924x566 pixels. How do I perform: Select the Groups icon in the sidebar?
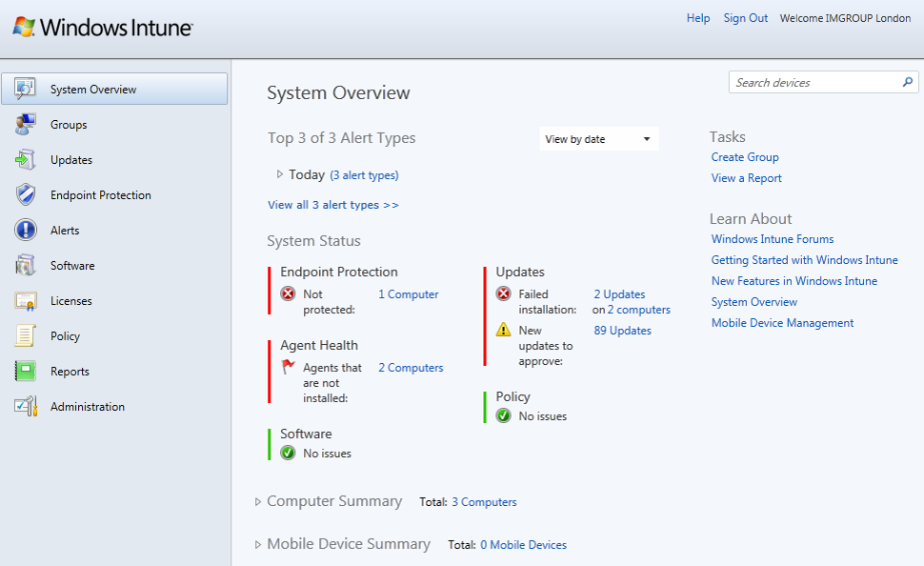tap(26, 124)
